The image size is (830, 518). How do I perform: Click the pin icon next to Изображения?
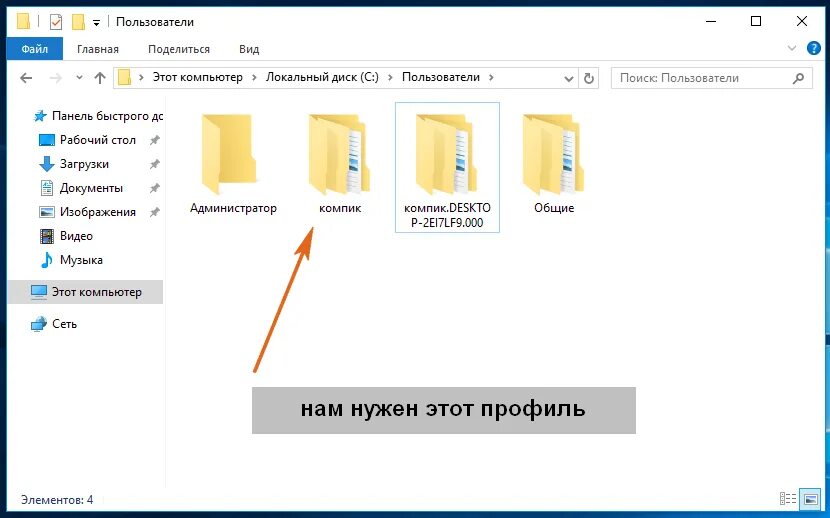[154, 212]
